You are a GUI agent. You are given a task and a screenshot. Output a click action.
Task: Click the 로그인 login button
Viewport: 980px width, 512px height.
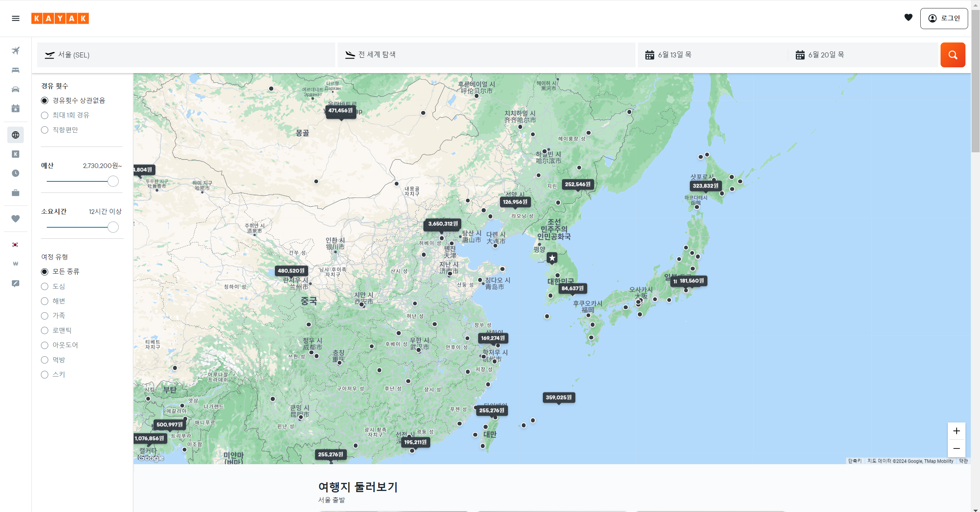pos(944,18)
